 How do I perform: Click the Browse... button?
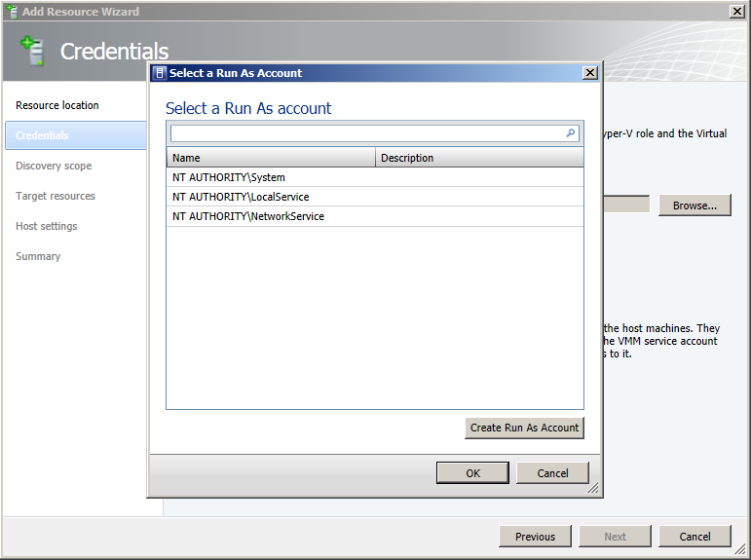[695, 205]
